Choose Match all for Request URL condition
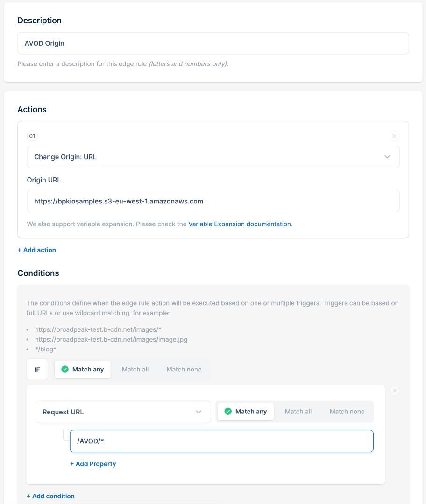 point(298,412)
